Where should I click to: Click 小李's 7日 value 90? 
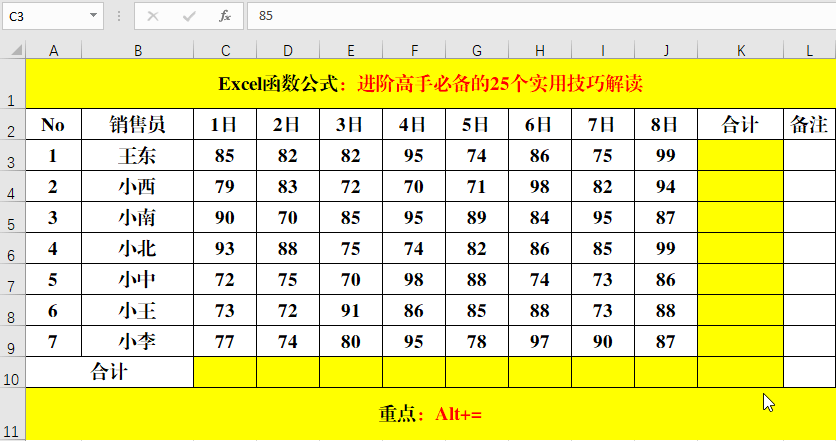point(602,341)
